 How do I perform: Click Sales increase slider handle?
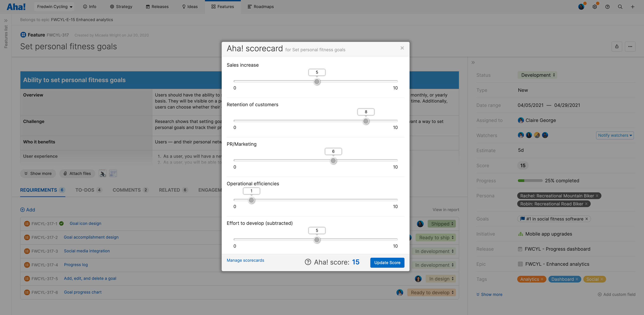(x=317, y=82)
